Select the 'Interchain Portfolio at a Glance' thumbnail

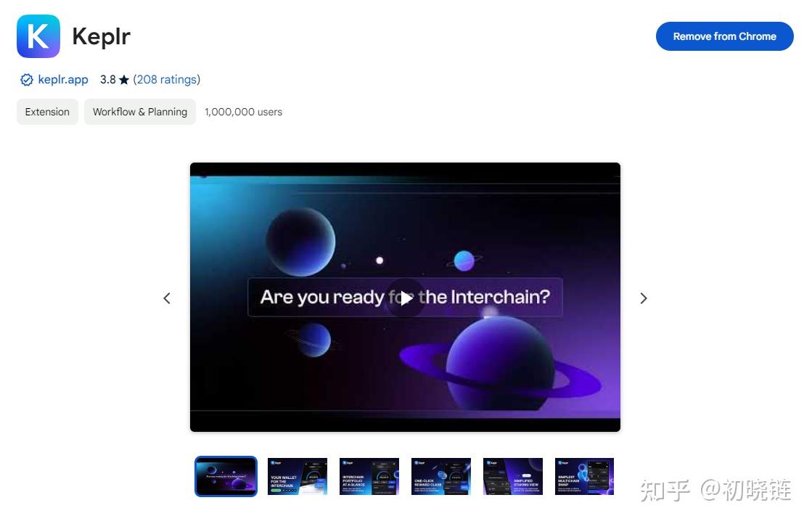click(x=369, y=476)
